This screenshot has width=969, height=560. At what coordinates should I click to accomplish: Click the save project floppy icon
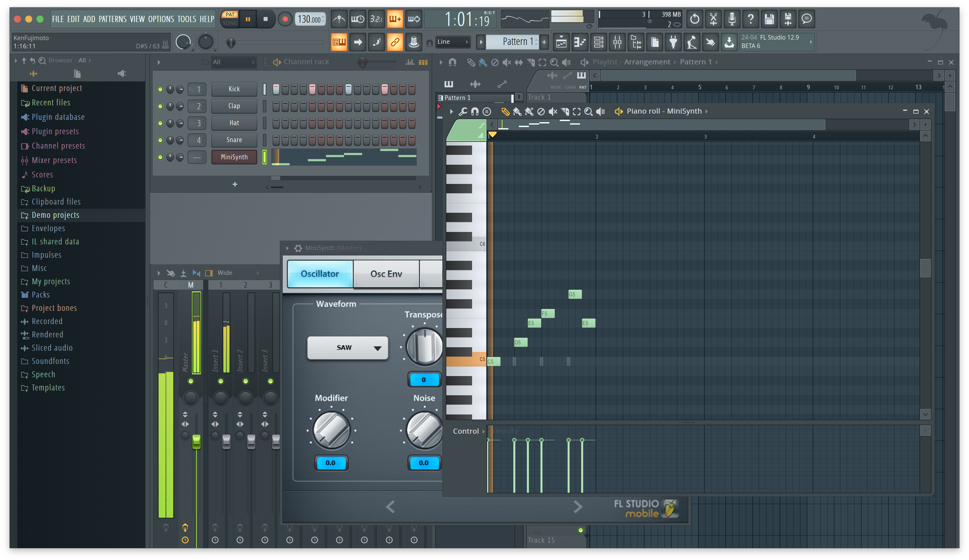click(769, 19)
